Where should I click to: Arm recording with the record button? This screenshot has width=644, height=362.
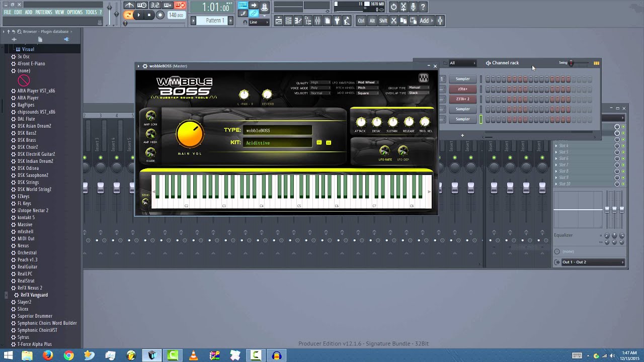click(x=160, y=15)
